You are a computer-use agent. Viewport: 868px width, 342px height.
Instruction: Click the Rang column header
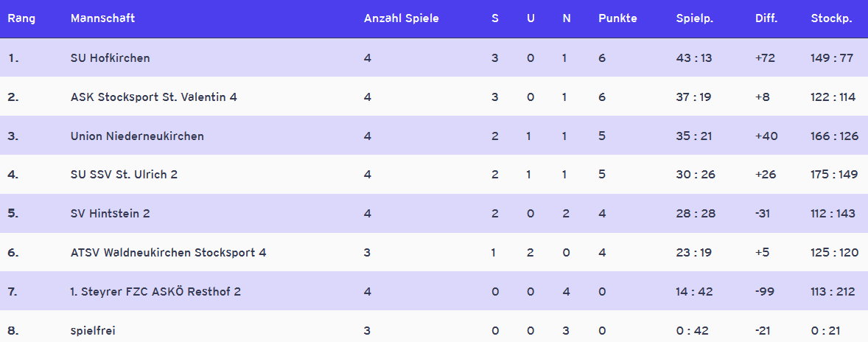coord(21,18)
